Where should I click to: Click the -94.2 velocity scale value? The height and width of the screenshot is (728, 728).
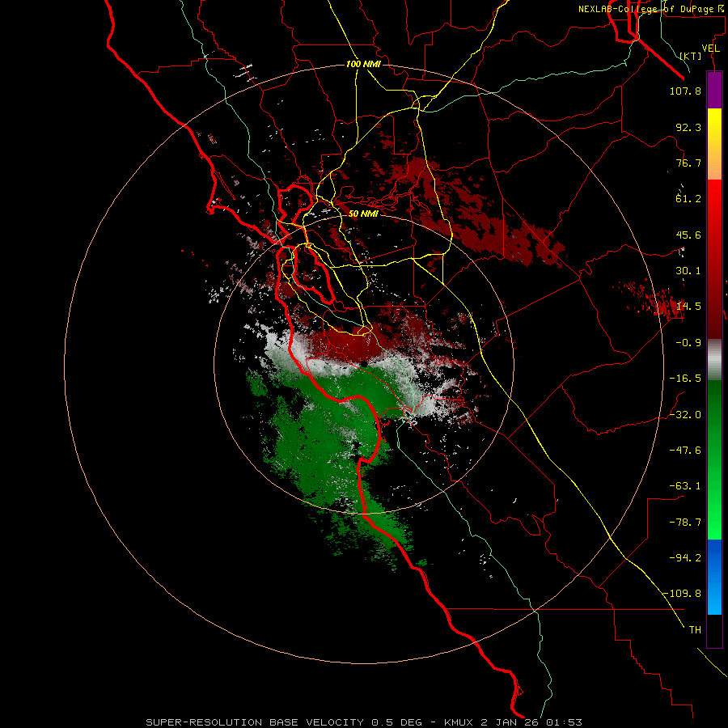click(685, 558)
